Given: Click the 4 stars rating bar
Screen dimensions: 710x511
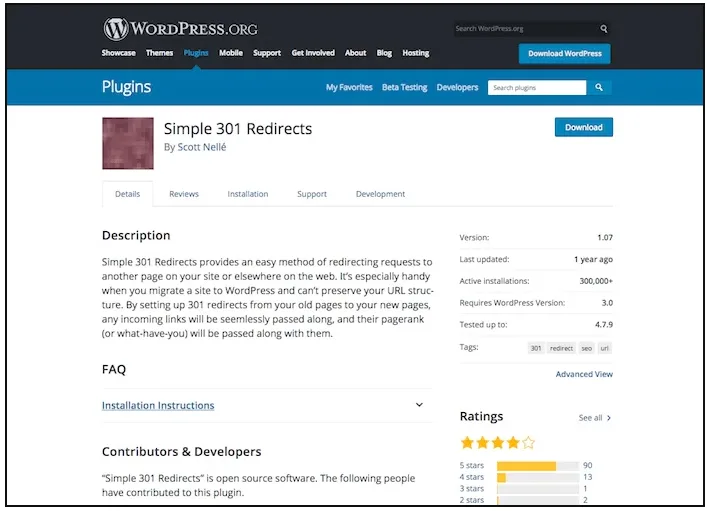Looking at the screenshot, I should [x=538, y=478].
